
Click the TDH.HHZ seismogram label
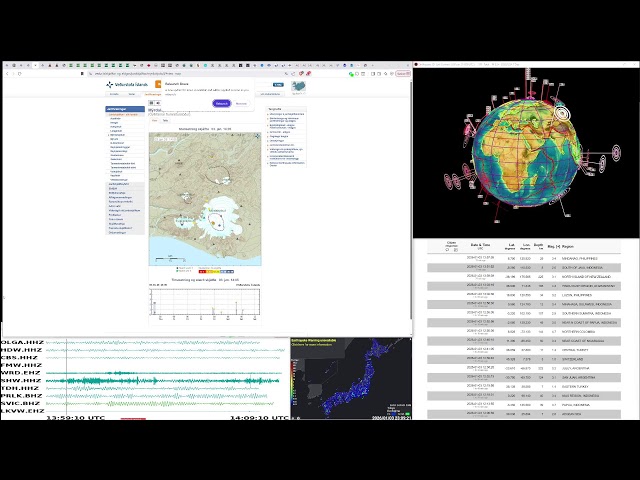click(x=20, y=388)
